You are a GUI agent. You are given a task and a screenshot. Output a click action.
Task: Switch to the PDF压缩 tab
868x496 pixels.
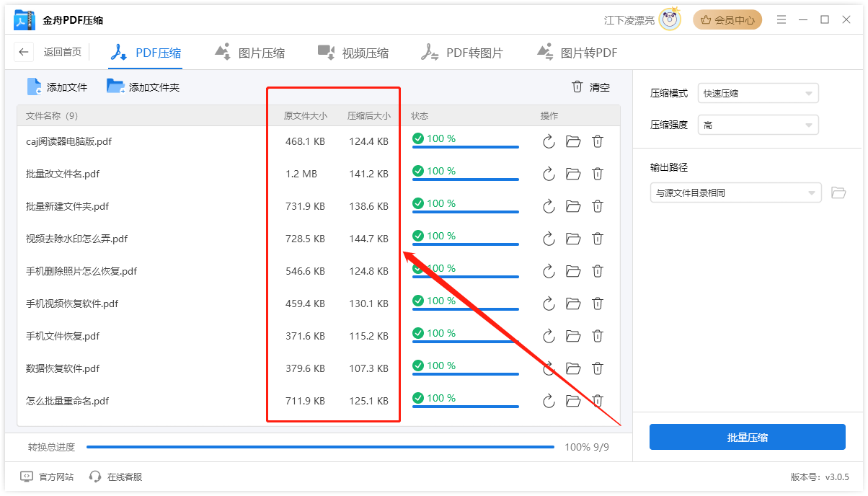pos(145,53)
